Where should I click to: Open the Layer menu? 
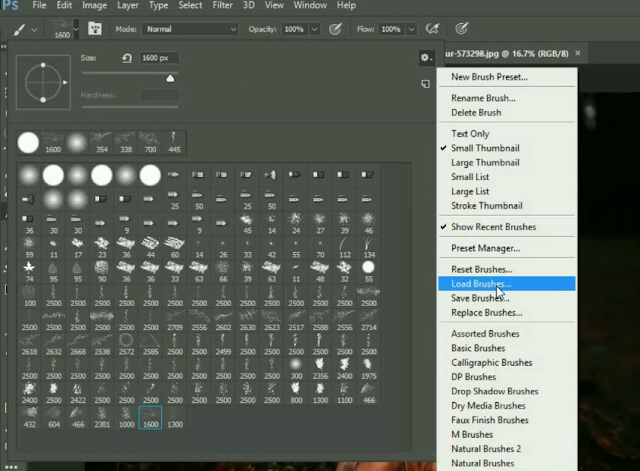[x=128, y=5]
